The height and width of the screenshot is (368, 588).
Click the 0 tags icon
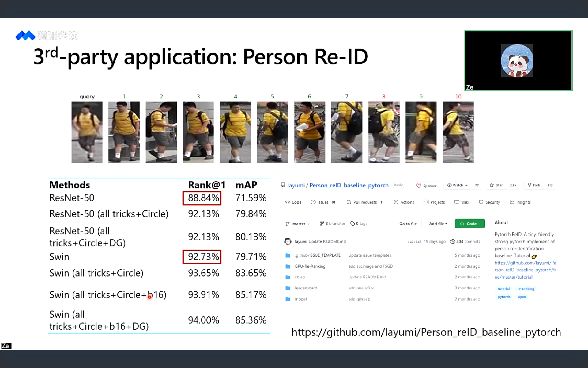(353, 224)
